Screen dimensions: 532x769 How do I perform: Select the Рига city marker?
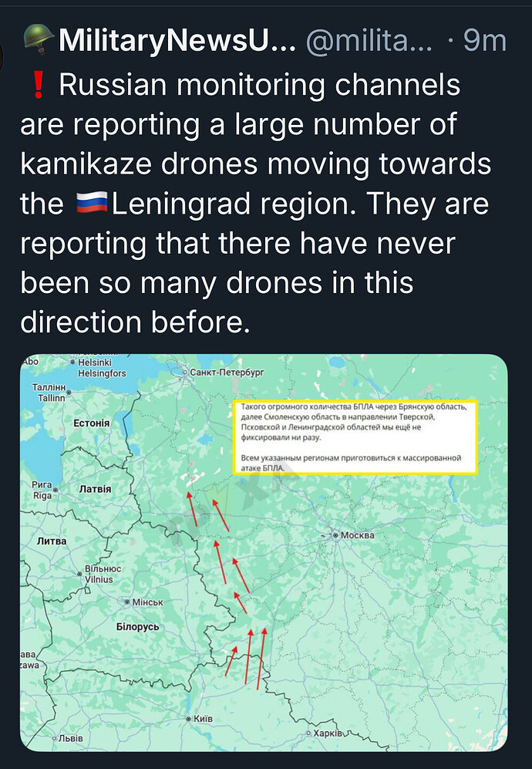coord(56,490)
